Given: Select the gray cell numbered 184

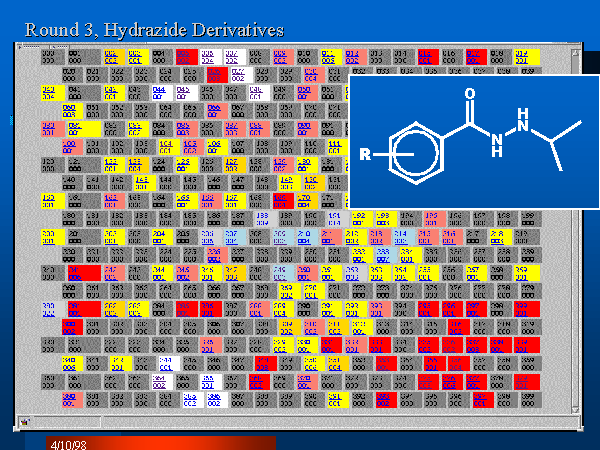Looking at the screenshot, I should coord(164,218).
